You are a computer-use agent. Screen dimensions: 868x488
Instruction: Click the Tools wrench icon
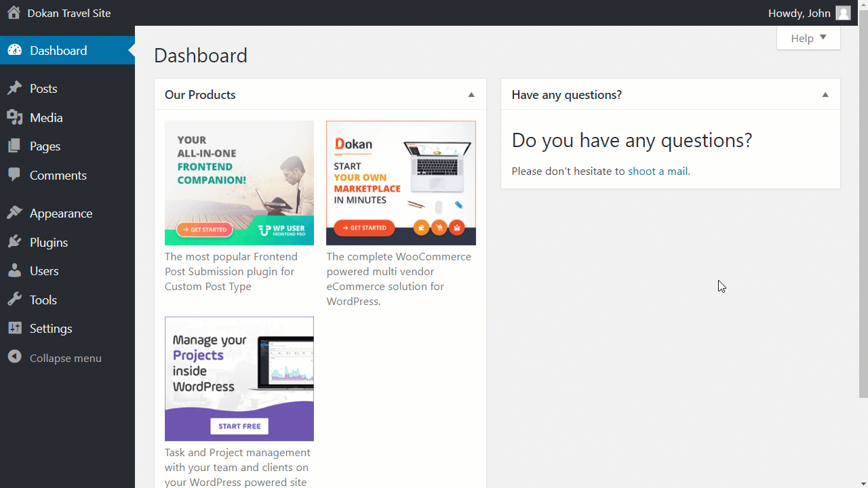(x=14, y=300)
